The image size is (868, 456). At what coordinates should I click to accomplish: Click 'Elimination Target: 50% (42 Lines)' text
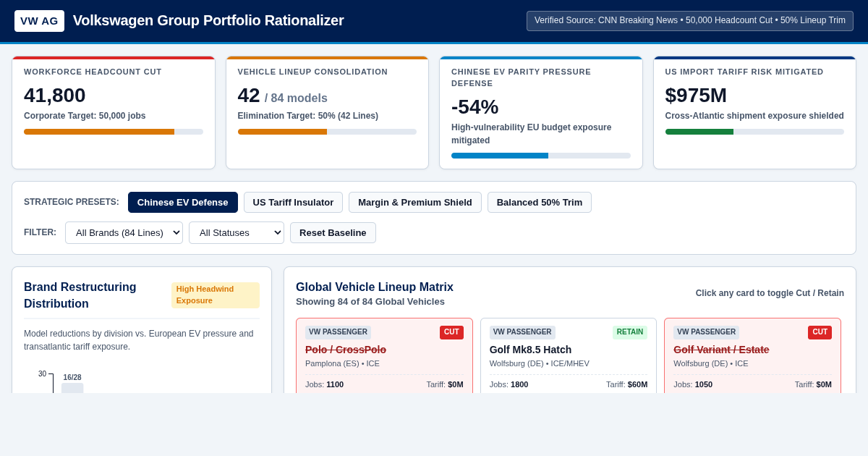tap(308, 116)
